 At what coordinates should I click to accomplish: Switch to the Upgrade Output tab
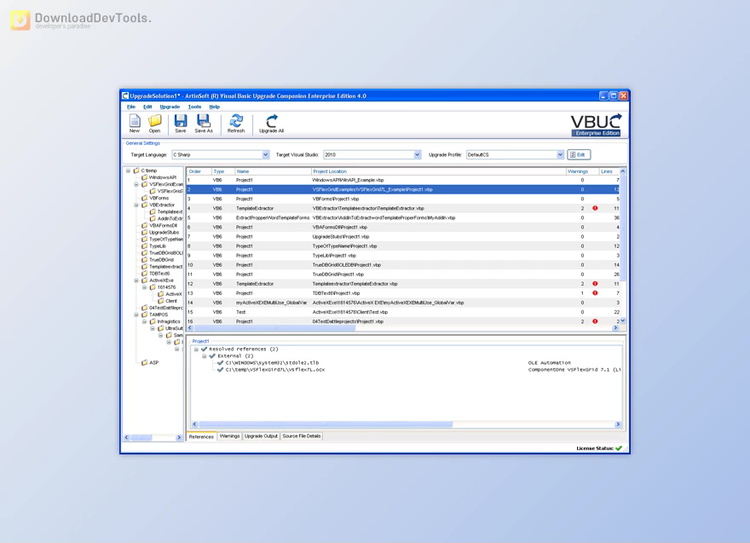261,436
